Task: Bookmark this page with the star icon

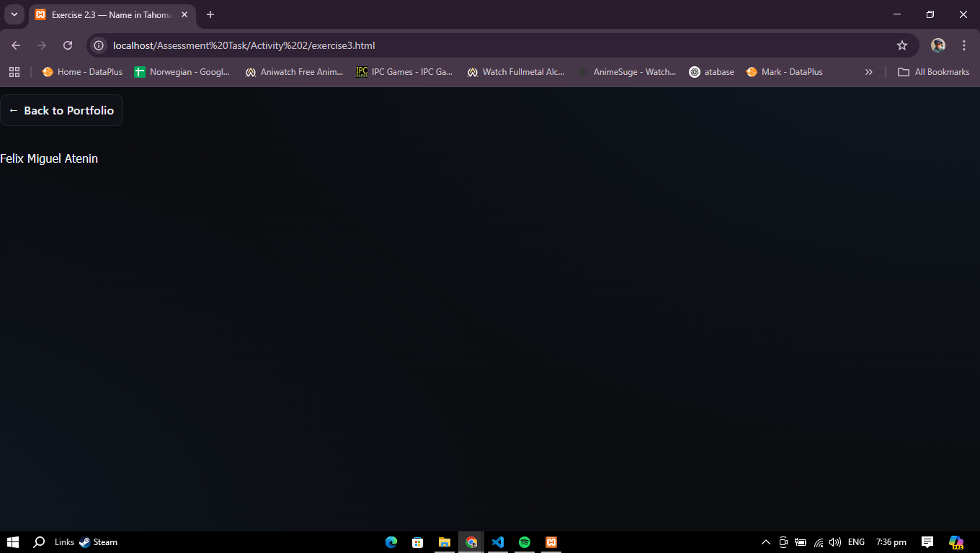Action: coord(901,45)
